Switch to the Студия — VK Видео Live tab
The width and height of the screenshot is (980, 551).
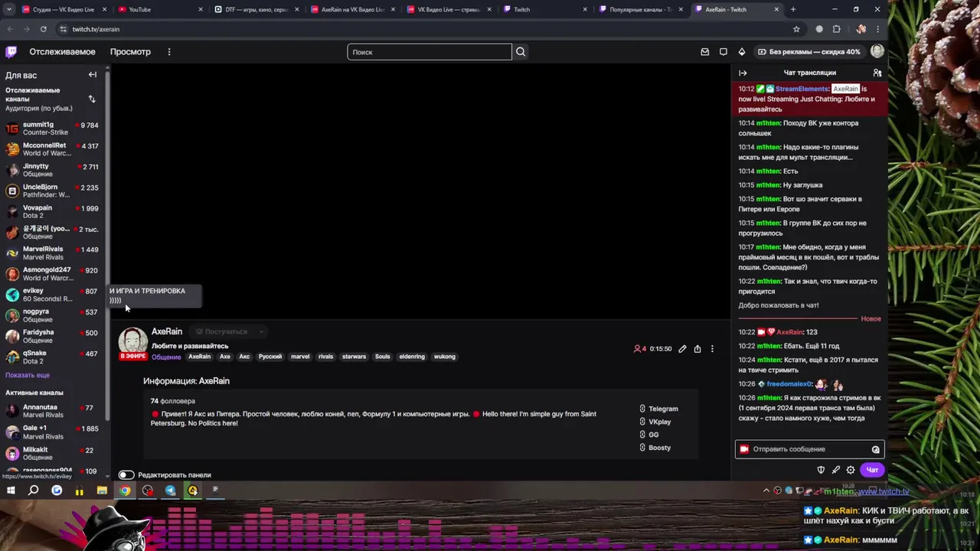[64, 9]
